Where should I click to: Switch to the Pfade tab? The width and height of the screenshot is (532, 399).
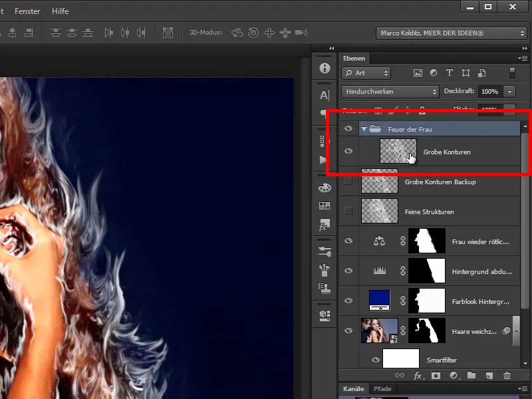coord(382,388)
